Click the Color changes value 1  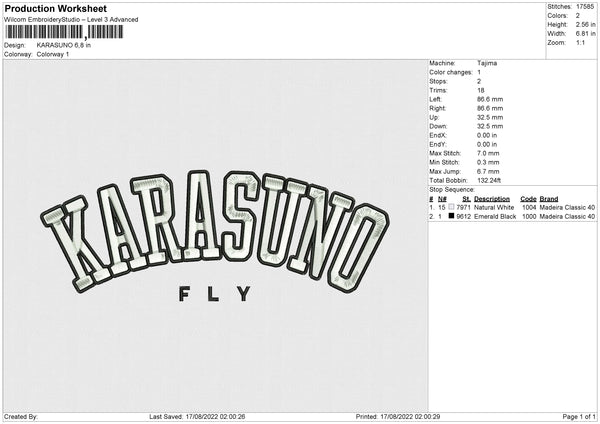click(479, 72)
